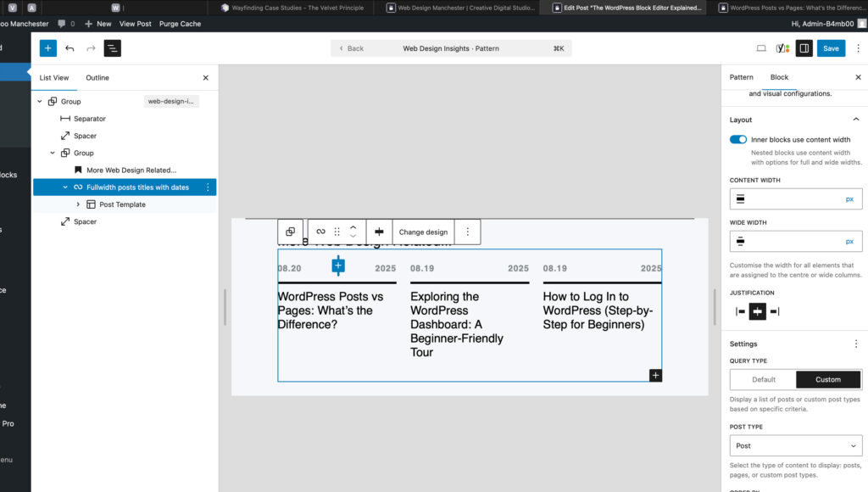Open the block inserter plus button

click(48, 48)
